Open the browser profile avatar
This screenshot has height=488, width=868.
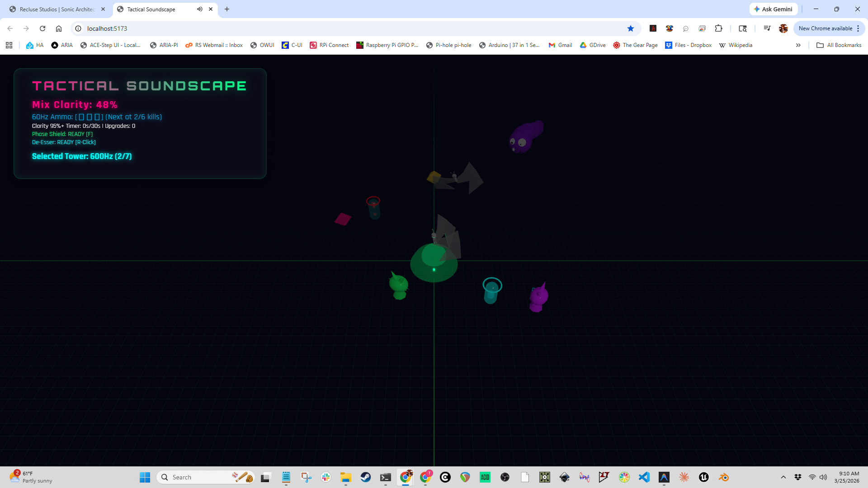783,28
